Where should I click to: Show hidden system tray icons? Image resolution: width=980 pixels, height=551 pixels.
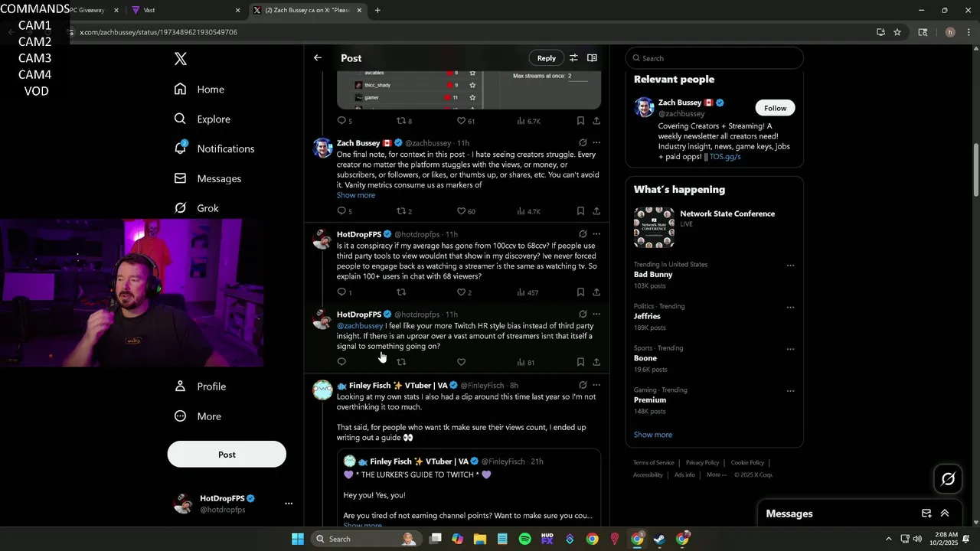point(888,539)
